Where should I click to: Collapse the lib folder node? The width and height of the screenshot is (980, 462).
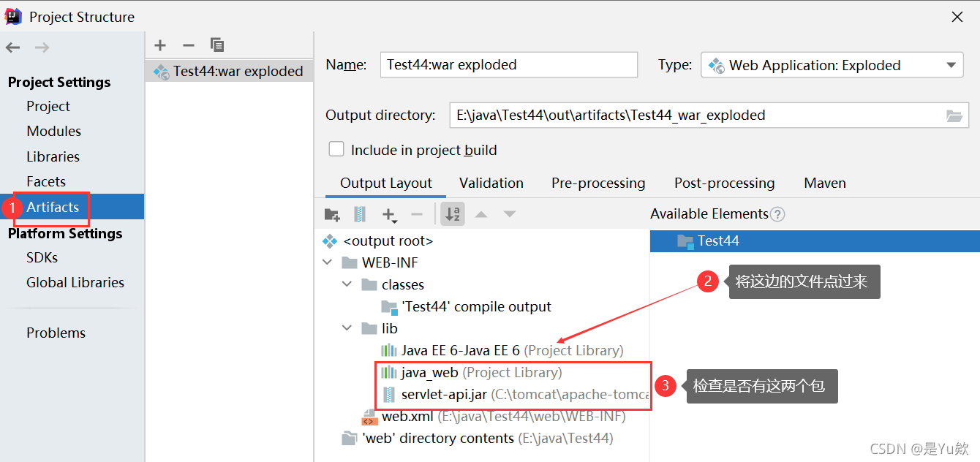coord(347,328)
